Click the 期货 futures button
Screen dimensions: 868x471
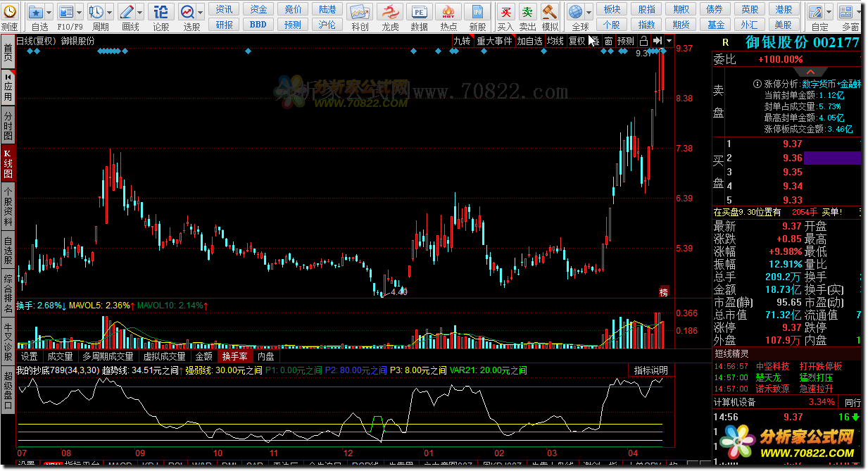(681, 25)
